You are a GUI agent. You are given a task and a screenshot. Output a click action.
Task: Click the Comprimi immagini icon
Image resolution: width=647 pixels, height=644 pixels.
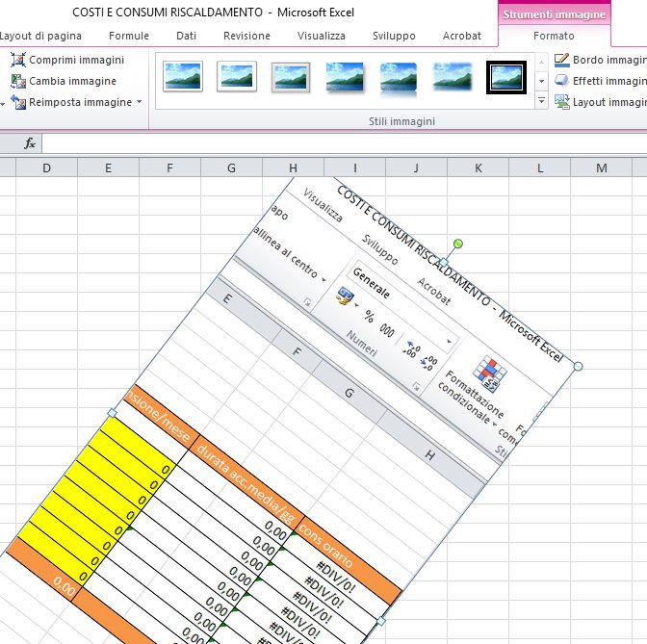18,60
